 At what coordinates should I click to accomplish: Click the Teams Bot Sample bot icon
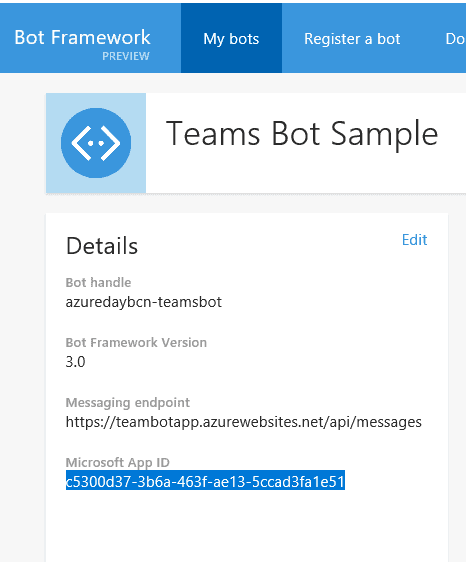(x=96, y=143)
